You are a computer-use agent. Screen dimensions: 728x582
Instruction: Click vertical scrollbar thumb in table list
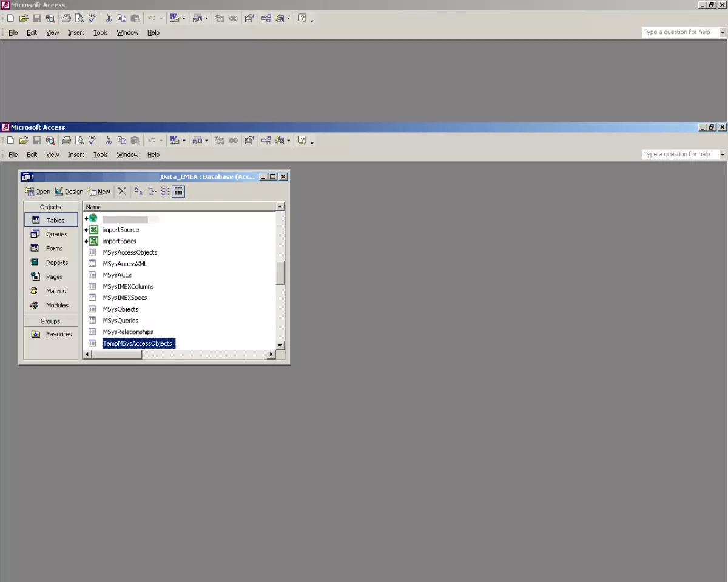280,273
